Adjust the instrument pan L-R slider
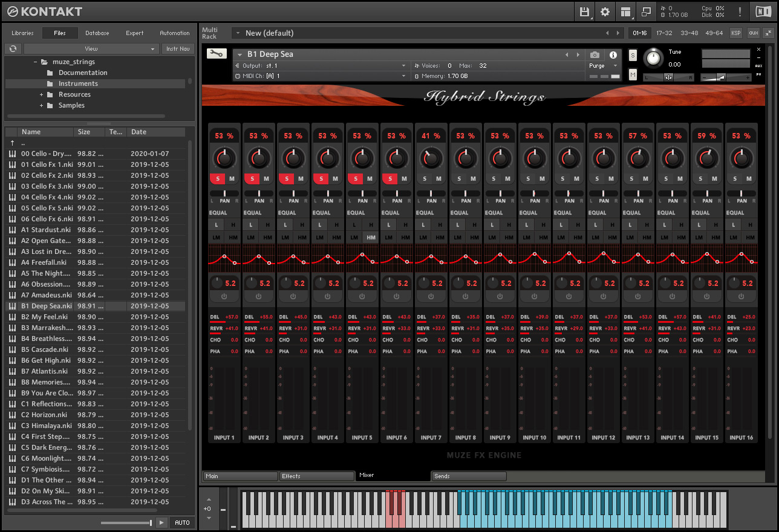This screenshot has width=779, height=532. coord(668,77)
